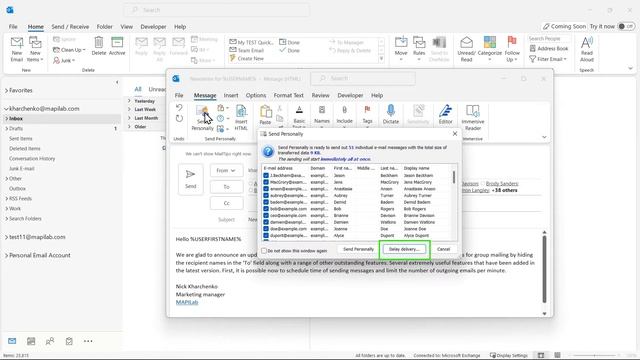The image size is (640, 360).
Task: Uncheck doe@example.com recipient checkbox
Action: pos(266,229)
